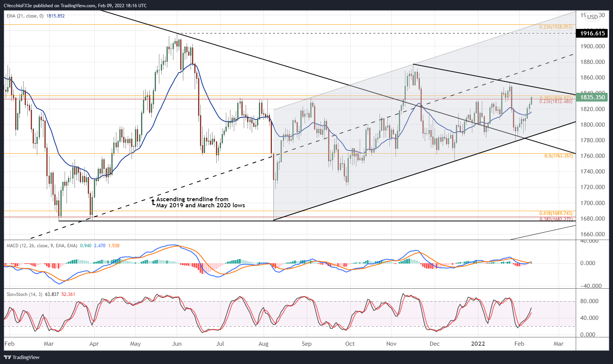Click the MACD value 2.470
The image size is (613, 364).
point(100,246)
